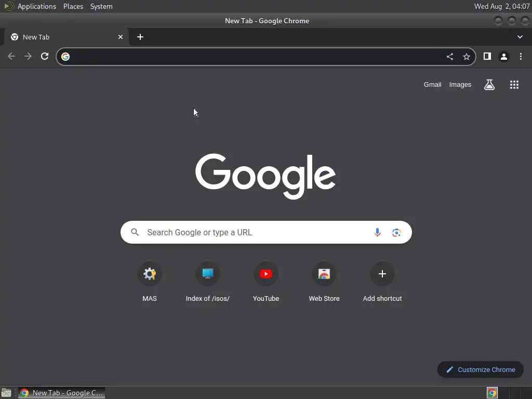Viewport: 532px width, 399px height.
Task: Toggle the side panel icon
Action: 487,56
